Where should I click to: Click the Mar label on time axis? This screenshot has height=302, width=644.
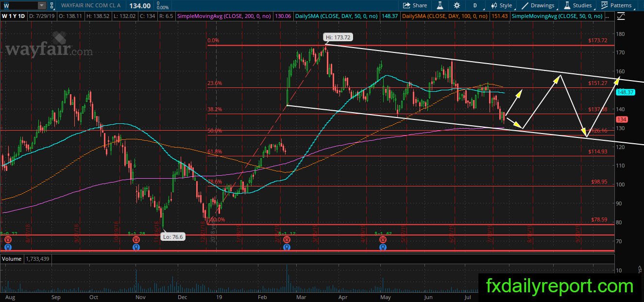pos(301,297)
